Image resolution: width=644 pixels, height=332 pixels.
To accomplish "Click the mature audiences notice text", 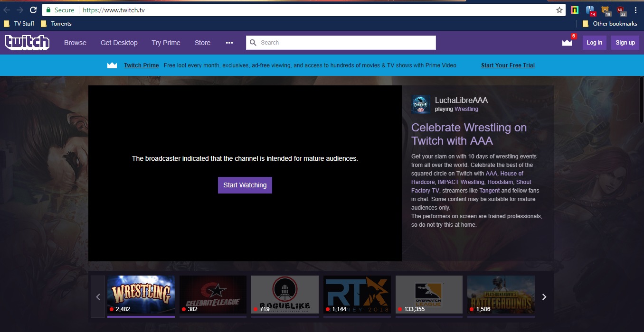I will pos(245,158).
